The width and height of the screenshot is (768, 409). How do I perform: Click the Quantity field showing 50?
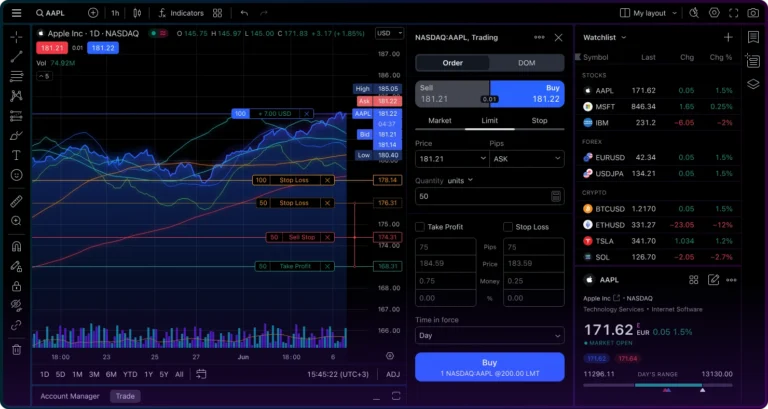pyautogui.click(x=490, y=196)
